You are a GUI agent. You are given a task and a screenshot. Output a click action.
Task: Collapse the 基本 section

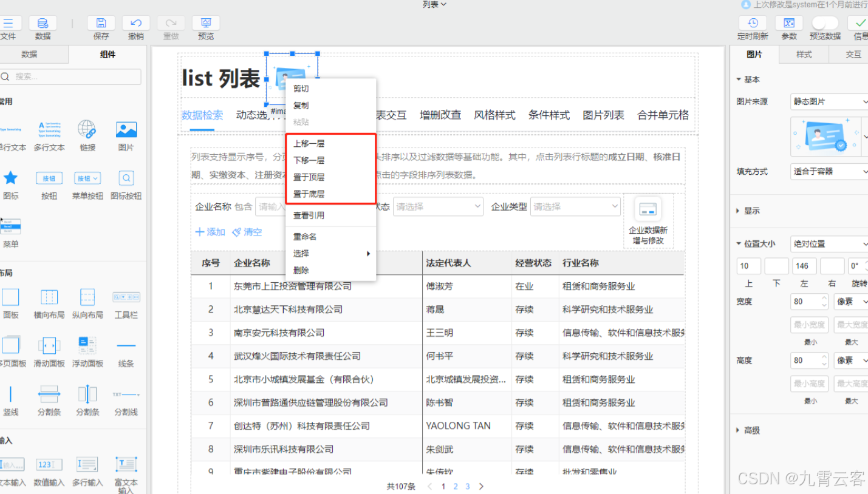(x=748, y=80)
